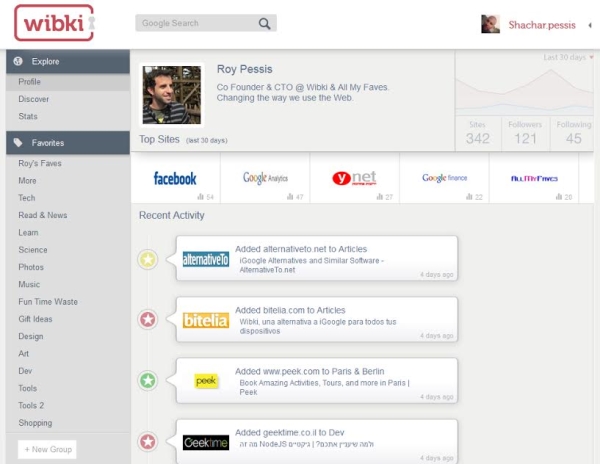Click the yellow star for alternativeto.net
The image size is (600, 464).
(148, 259)
